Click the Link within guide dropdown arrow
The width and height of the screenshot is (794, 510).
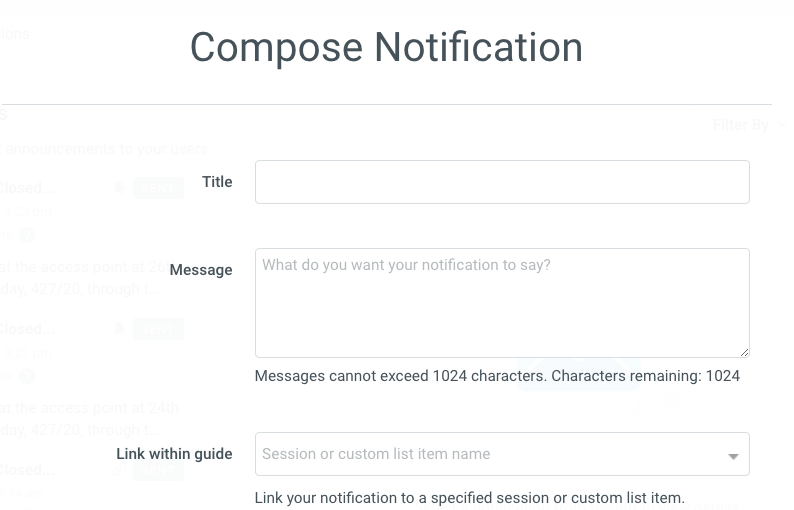coord(733,456)
